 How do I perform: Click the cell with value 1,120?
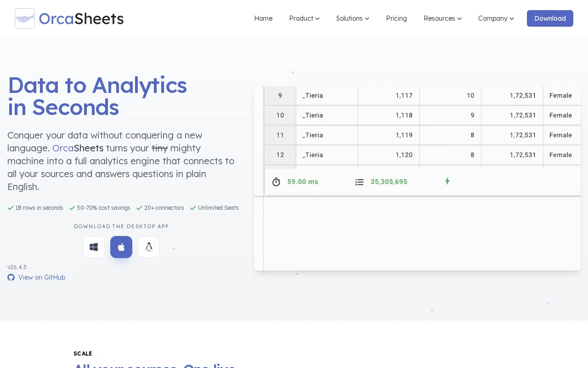pyautogui.click(x=389, y=155)
